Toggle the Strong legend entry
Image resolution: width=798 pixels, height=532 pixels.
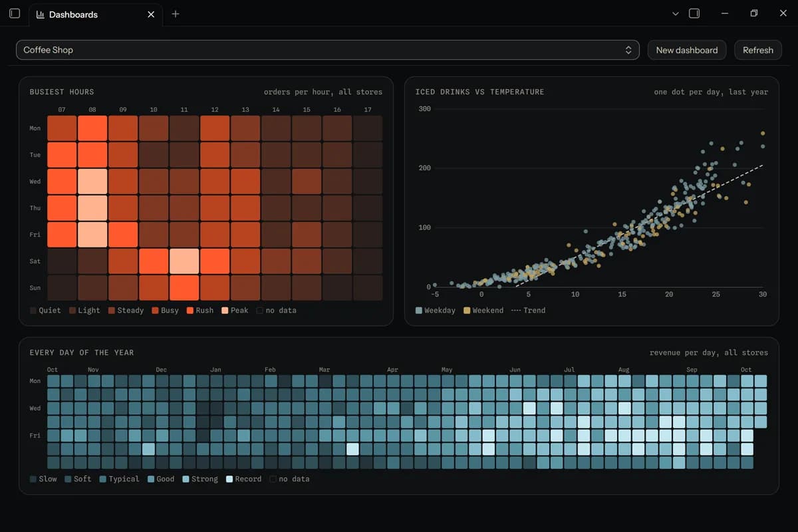click(x=200, y=479)
